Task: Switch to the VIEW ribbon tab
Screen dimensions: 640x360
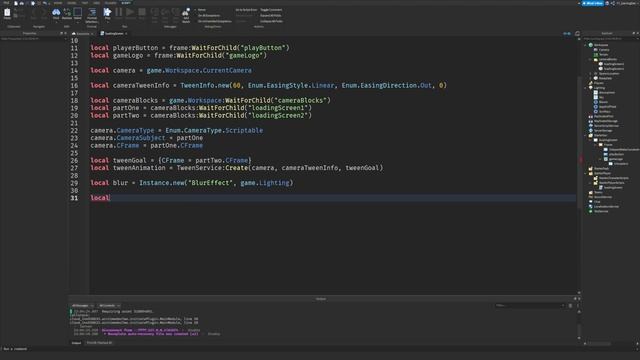Action: tap(97, 3)
